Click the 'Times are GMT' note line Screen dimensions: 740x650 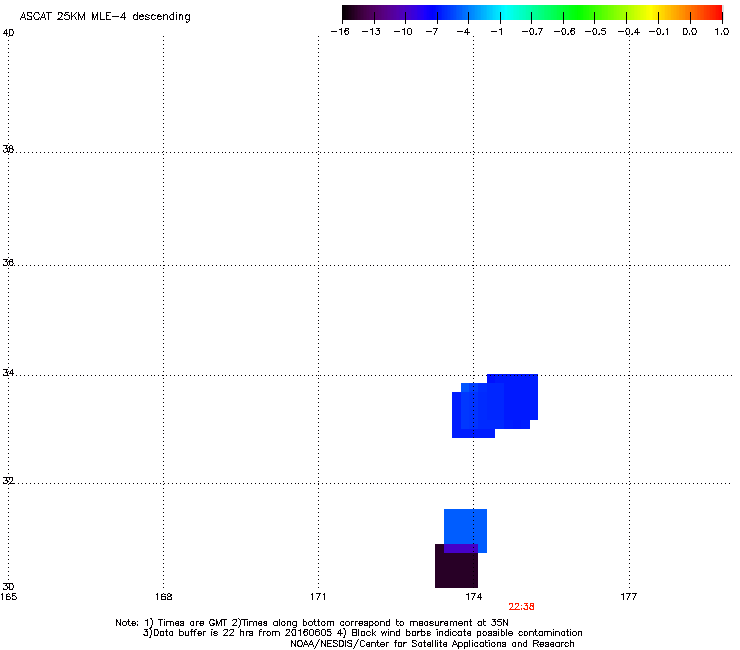(312, 623)
